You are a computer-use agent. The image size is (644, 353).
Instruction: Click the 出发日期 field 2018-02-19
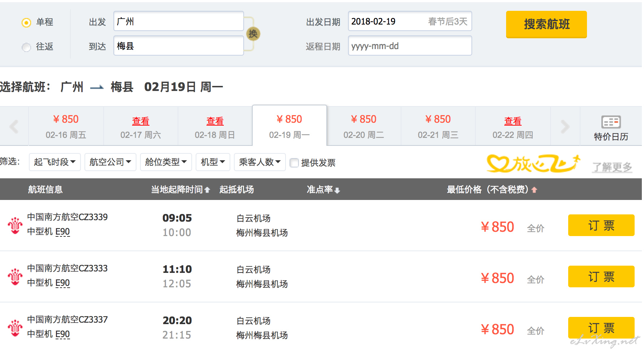tap(410, 21)
